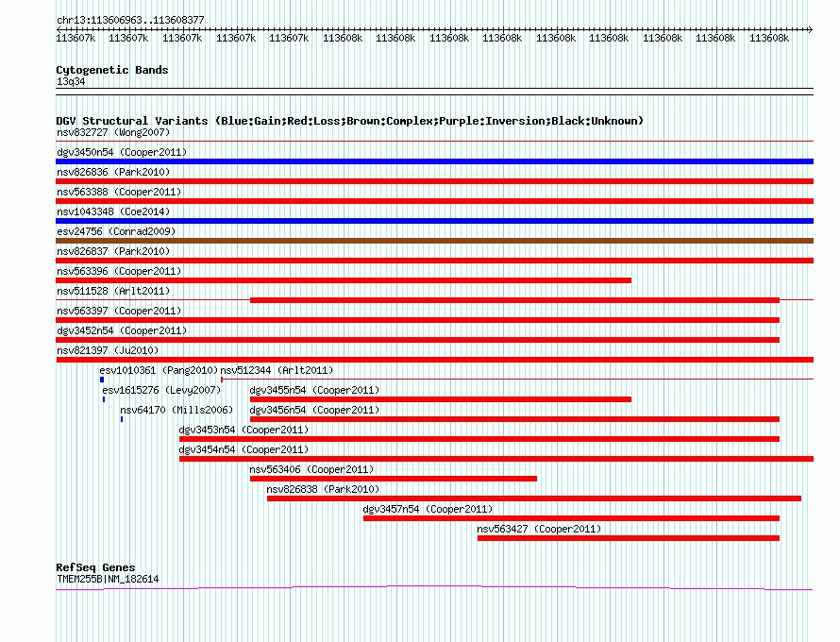This screenshot has width=840, height=642.
Task: Click esv1010361 (Pang2010) label
Action: click(x=159, y=370)
